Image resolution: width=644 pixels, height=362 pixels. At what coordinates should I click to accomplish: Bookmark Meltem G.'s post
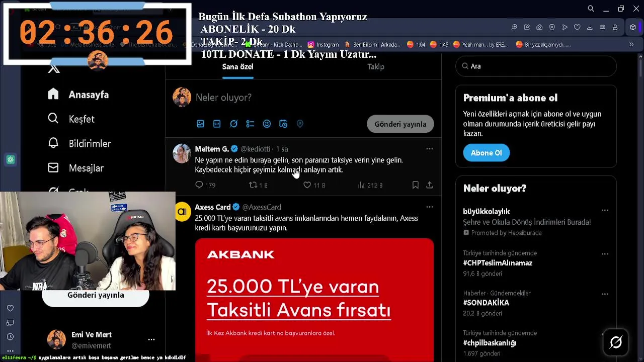[x=415, y=185]
